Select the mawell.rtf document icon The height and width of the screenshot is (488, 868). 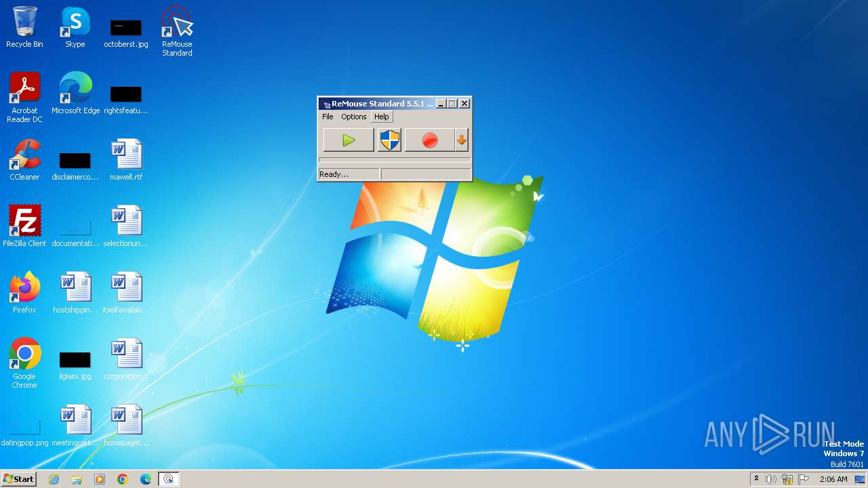[x=126, y=160]
